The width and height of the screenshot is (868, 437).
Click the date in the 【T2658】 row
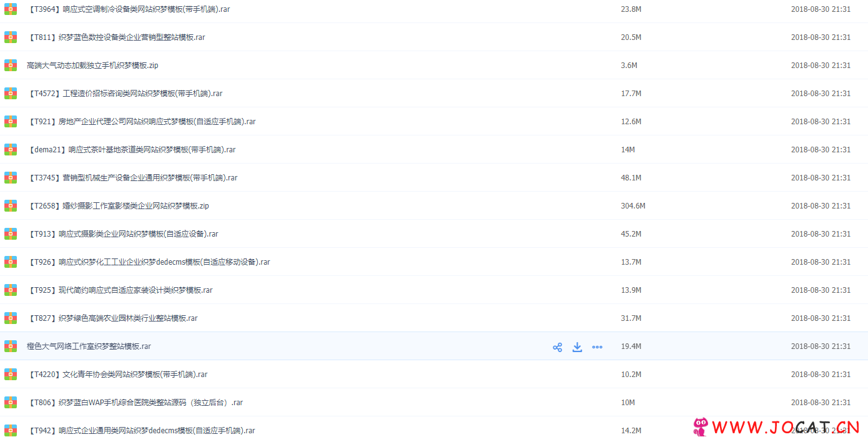pyautogui.click(x=821, y=206)
